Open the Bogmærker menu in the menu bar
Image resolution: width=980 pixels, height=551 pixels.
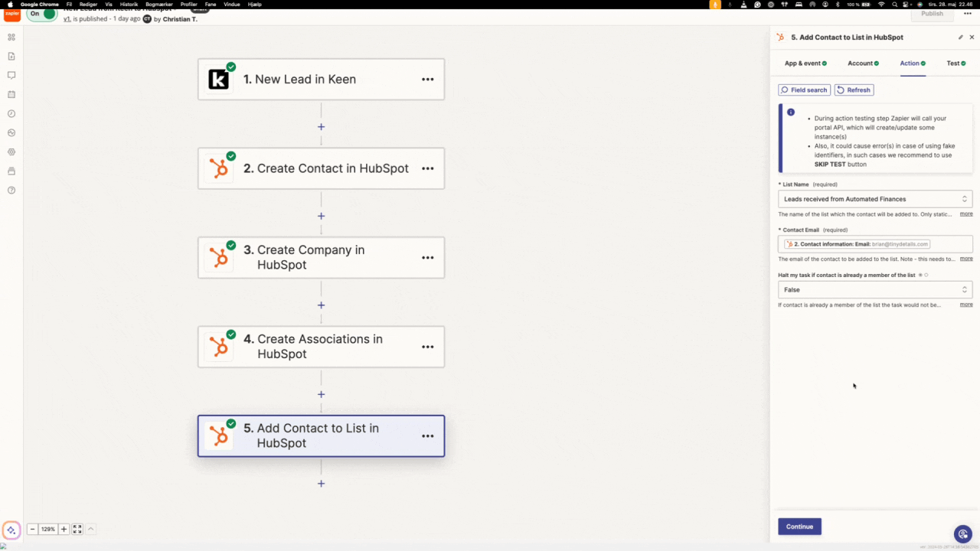[159, 4]
